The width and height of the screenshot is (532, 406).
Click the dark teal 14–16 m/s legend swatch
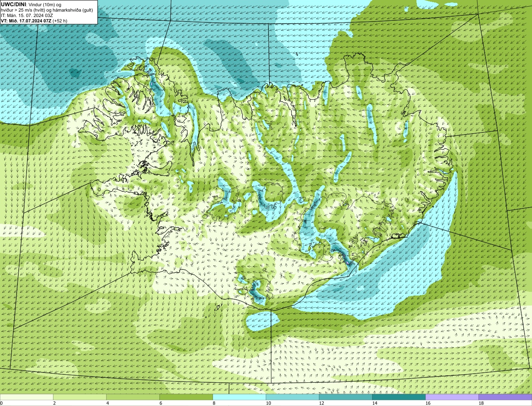(x=399, y=397)
